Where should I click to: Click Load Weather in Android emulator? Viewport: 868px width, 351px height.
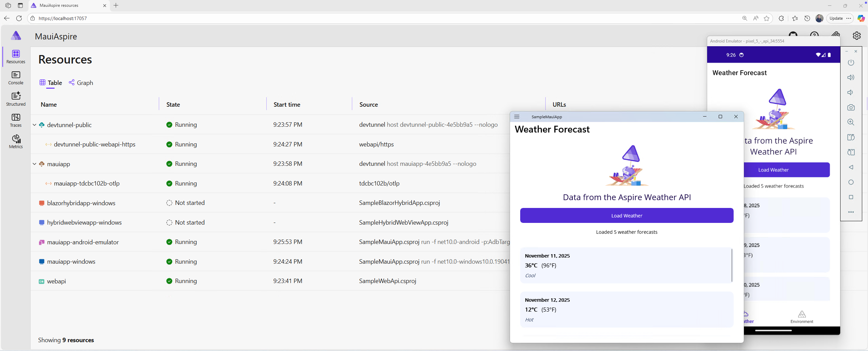click(786, 170)
